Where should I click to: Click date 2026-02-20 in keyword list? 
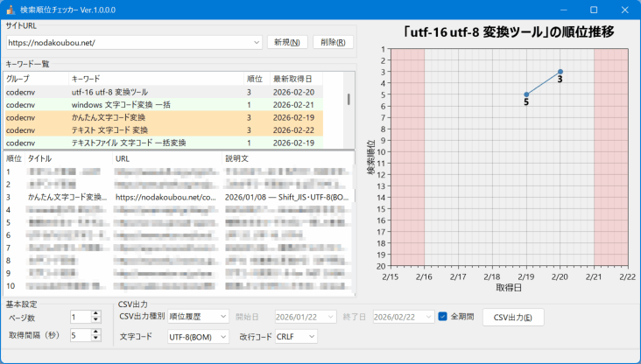(294, 93)
